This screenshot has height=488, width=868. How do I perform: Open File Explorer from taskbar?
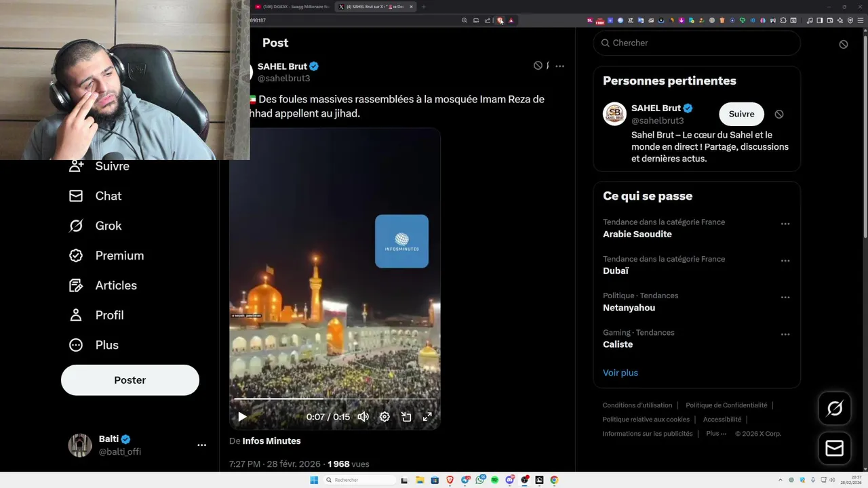pyautogui.click(x=420, y=480)
